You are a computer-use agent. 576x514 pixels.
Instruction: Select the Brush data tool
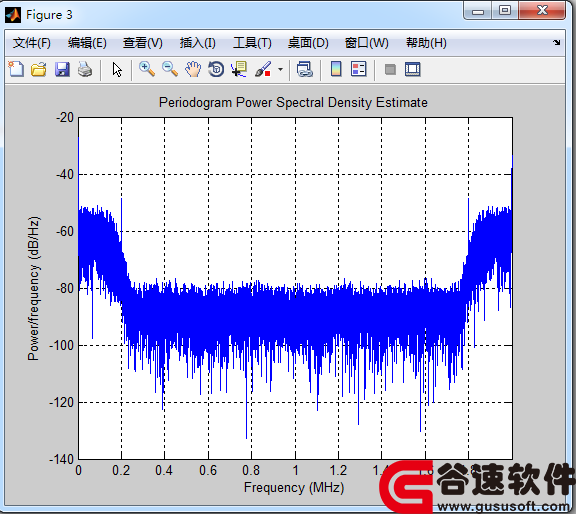click(263, 69)
